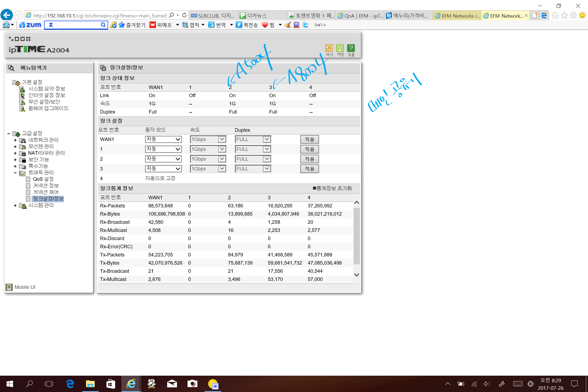Open the port 1 동작 모드 dropdown
The width and height of the screenshot is (588, 392).
(163, 149)
